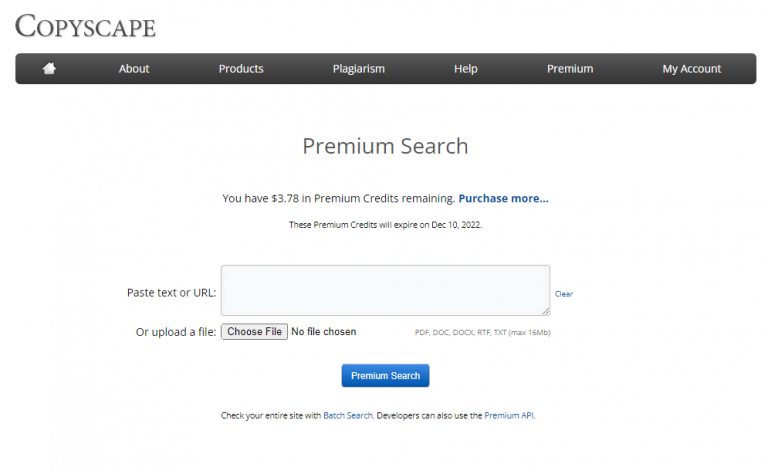Open the About menu
This screenshot has height=471, width=768.
tap(134, 69)
